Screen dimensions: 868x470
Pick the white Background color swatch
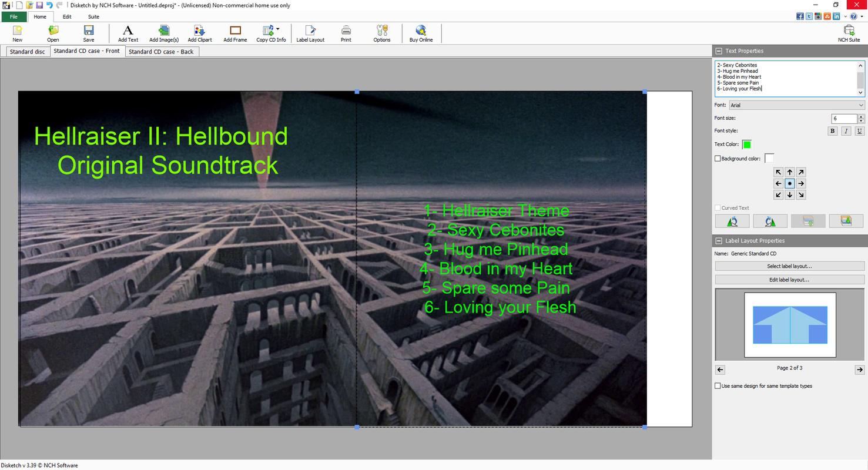769,158
